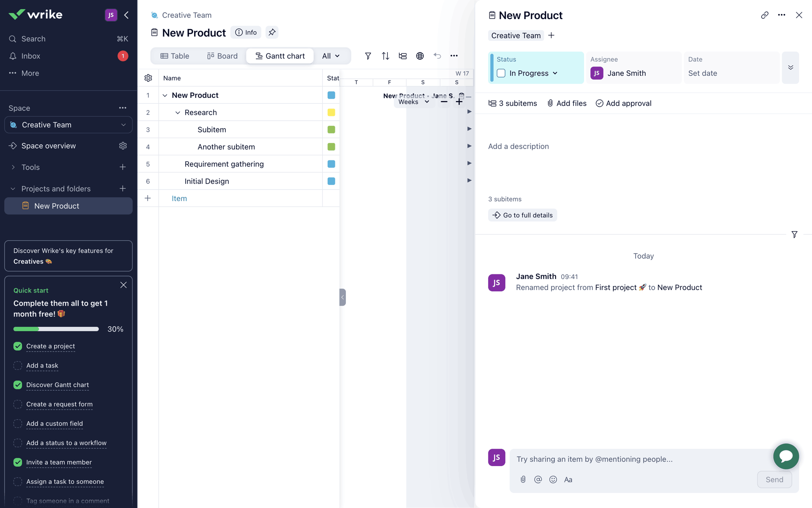Open the Creative Team space dropdown
The height and width of the screenshot is (508, 812).
coord(69,125)
